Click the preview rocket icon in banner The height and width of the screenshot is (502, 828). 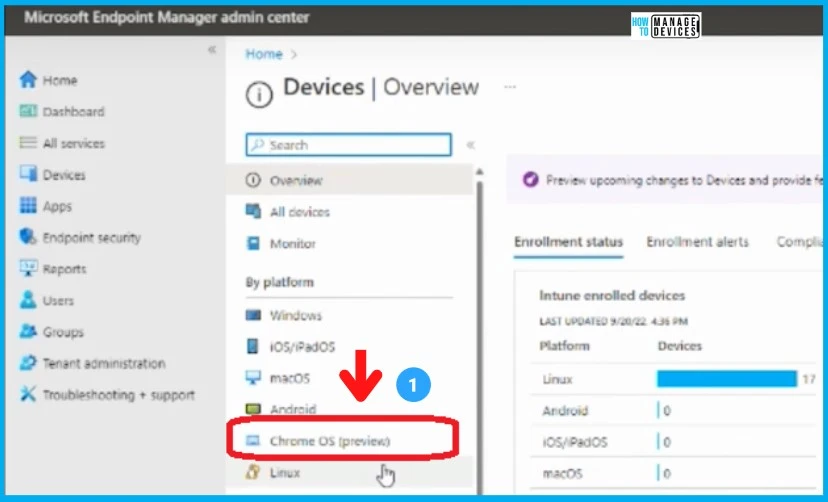pos(530,180)
